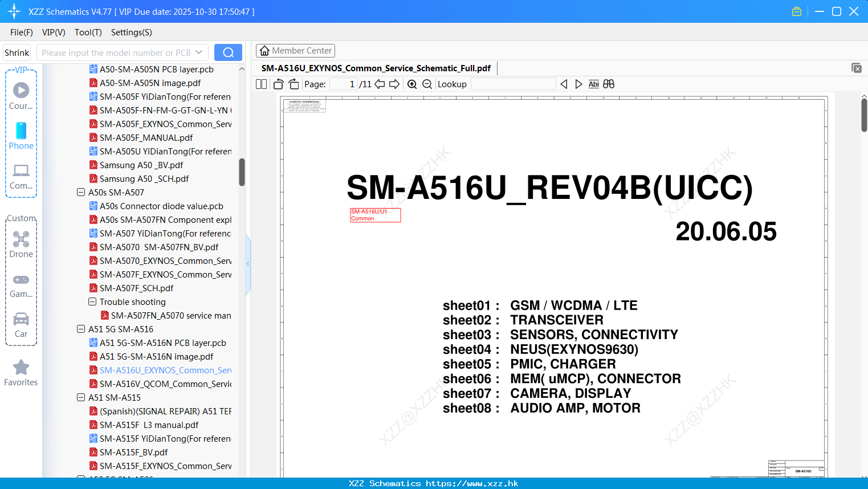The image size is (868, 489).
Task: Rotate page clockwise
Action: click(x=294, y=84)
